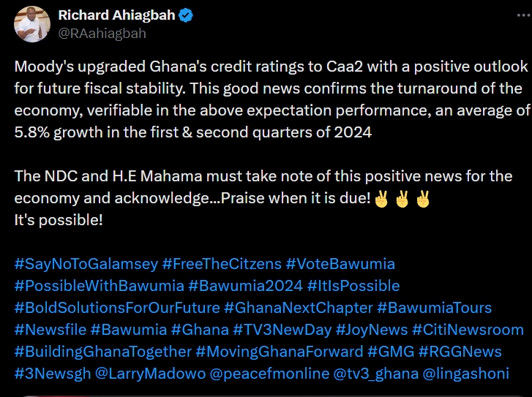Select the #VoteBawumia hashtag
Viewport: 532px width, 397px height.
pos(340,263)
